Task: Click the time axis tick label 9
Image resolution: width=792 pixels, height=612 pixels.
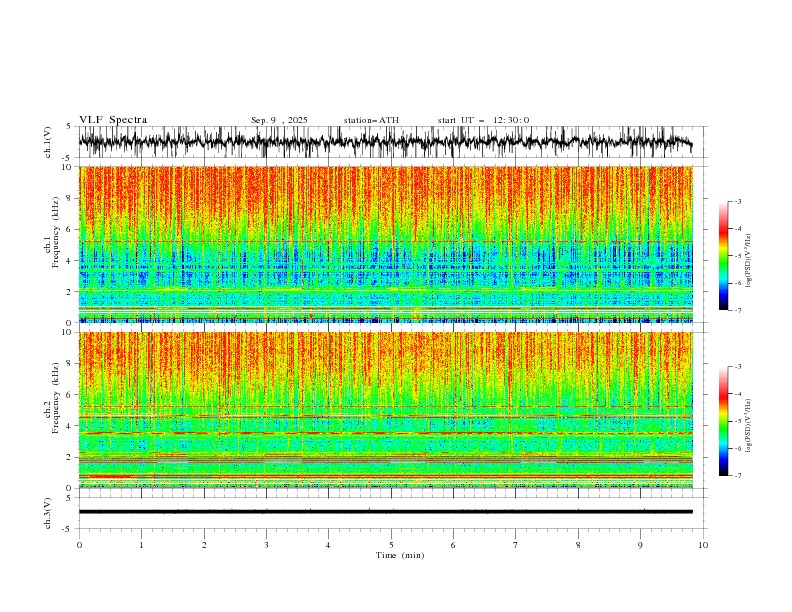Action: click(640, 545)
